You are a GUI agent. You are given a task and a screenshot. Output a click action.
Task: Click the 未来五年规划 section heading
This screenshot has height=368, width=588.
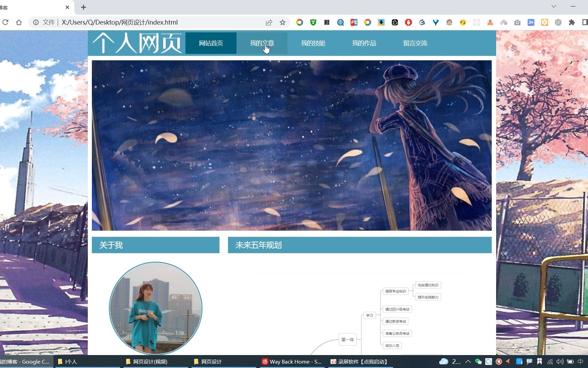tap(360, 245)
